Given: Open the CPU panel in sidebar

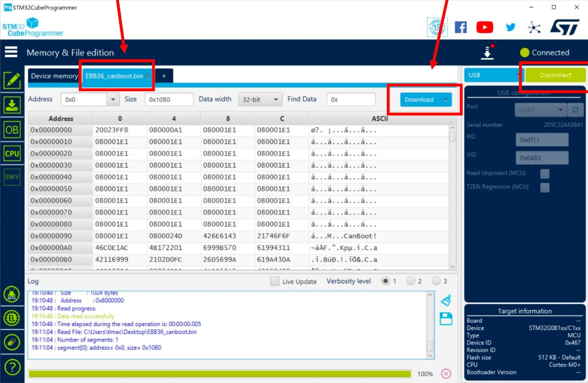Looking at the screenshot, I should pos(12,153).
